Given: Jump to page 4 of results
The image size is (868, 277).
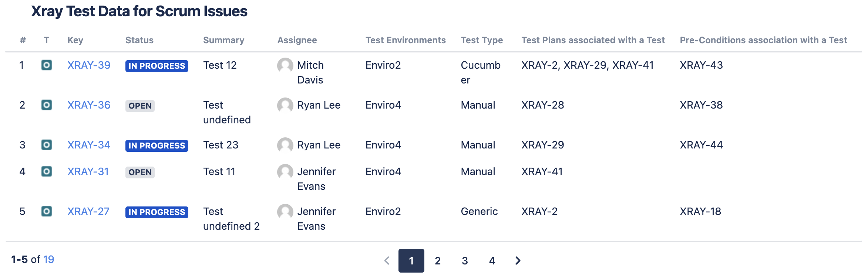Looking at the screenshot, I should [492, 261].
